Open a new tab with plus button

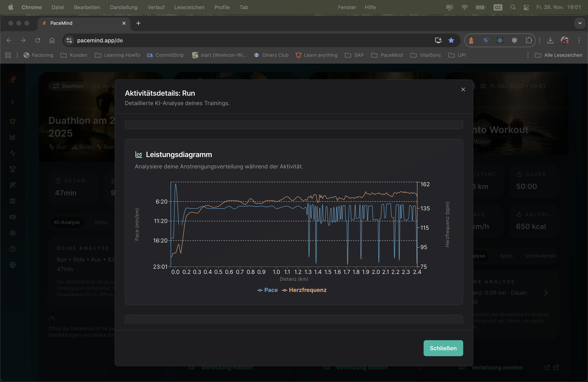[x=138, y=23]
